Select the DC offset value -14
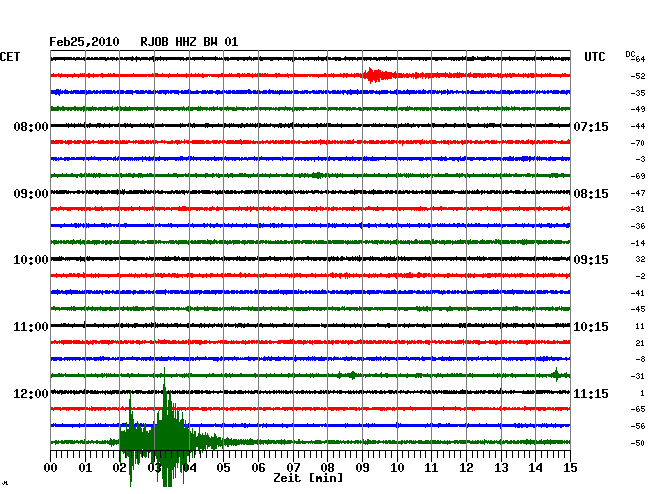The height and width of the screenshot is (494, 650). 638,243
